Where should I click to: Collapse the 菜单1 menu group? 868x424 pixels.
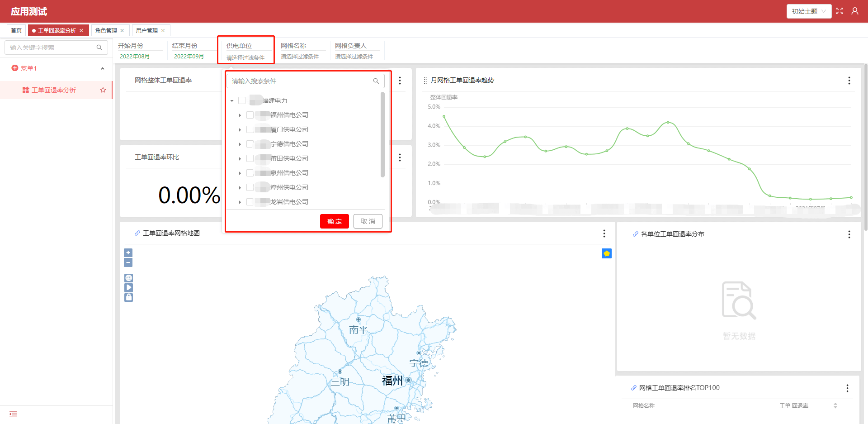pyautogui.click(x=103, y=68)
